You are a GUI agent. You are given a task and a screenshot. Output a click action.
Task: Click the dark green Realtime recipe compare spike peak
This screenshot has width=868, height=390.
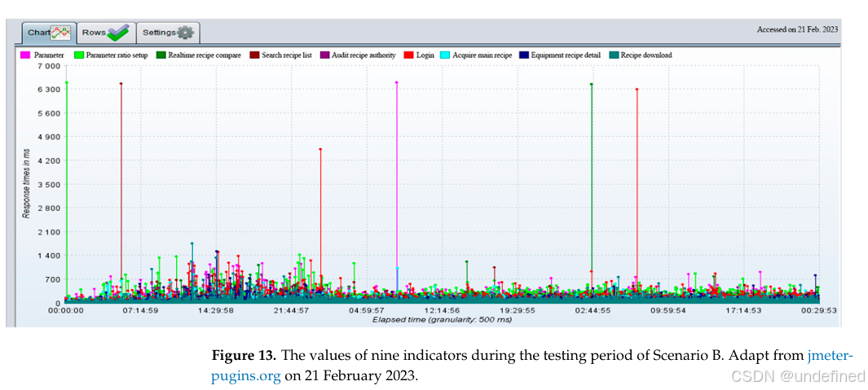click(x=591, y=84)
